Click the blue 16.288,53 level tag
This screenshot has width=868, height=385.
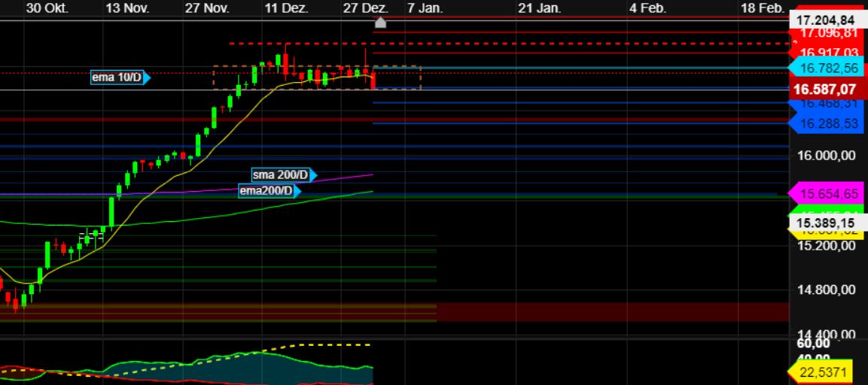click(x=825, y=123)
